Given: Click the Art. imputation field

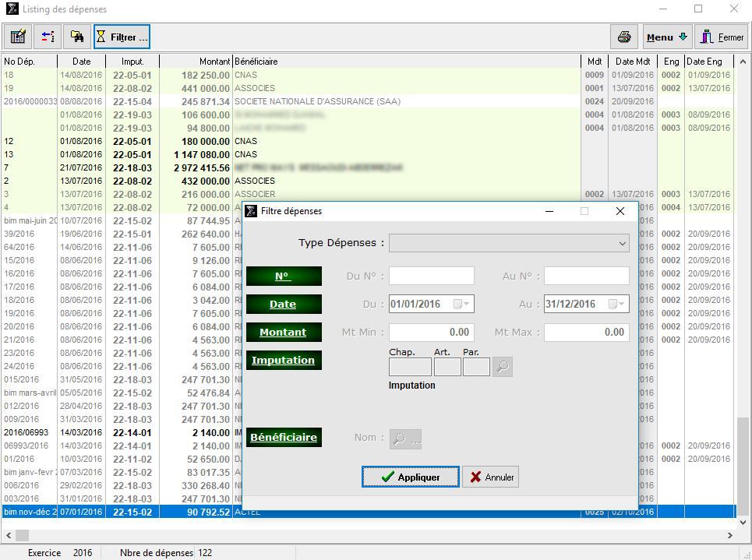Looking at the screenshot, I should pyautogui.click(x=447, y=367).
